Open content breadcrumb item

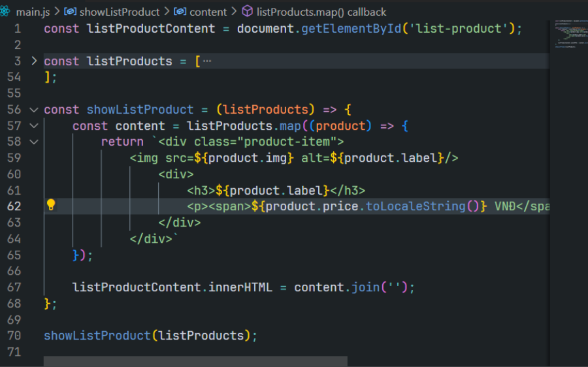(x=208, y=12)
